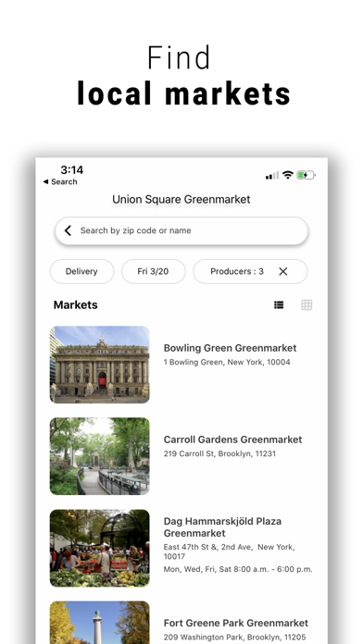Tap the Wi-Fi status icon
363x644 pixels.
tap(288, 175)
